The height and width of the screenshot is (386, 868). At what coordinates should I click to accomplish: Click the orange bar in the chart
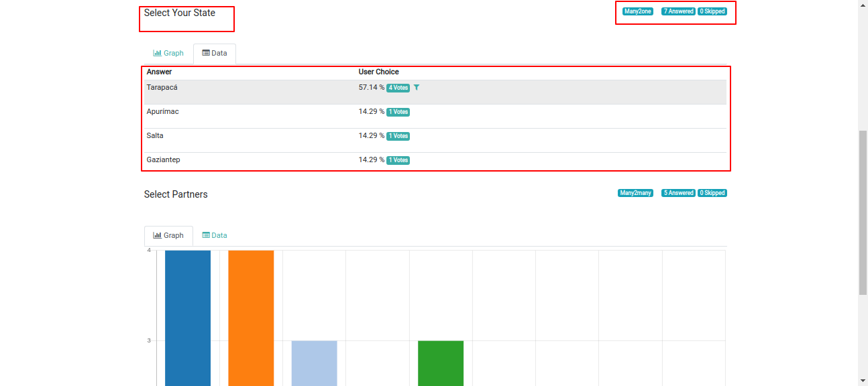pos(251,318)
